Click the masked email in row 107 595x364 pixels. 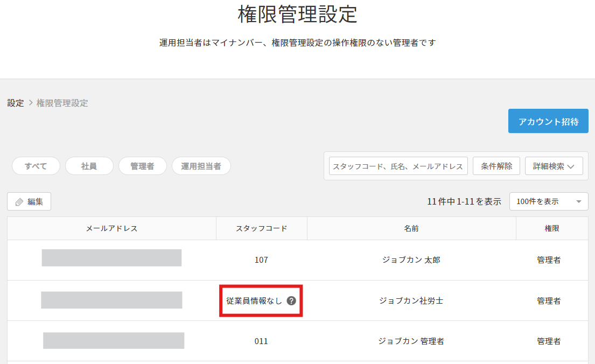[111, 258]
